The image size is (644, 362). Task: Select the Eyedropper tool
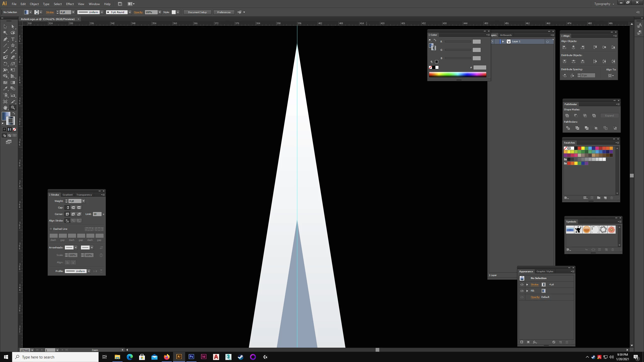click(x=5, y=88)
